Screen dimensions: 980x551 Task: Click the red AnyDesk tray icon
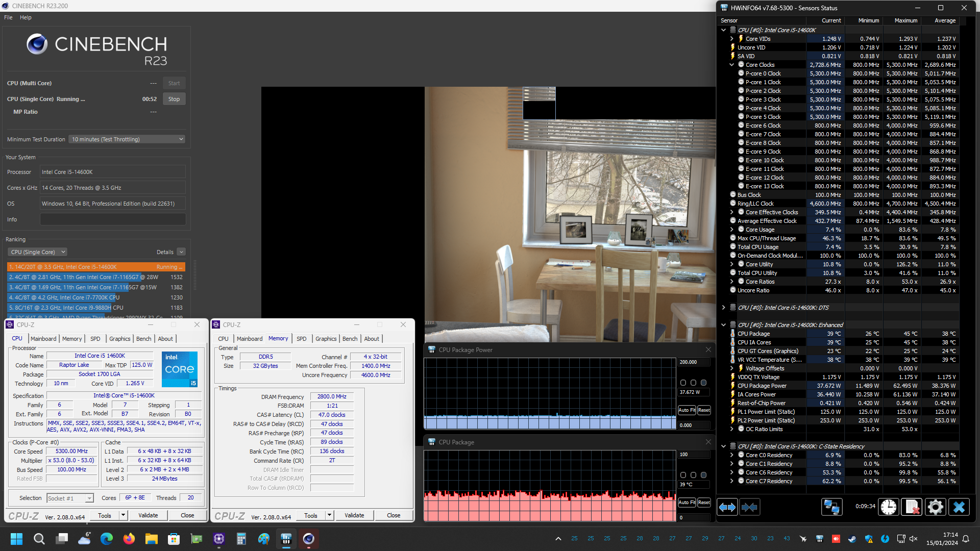[x=836, y=539]
